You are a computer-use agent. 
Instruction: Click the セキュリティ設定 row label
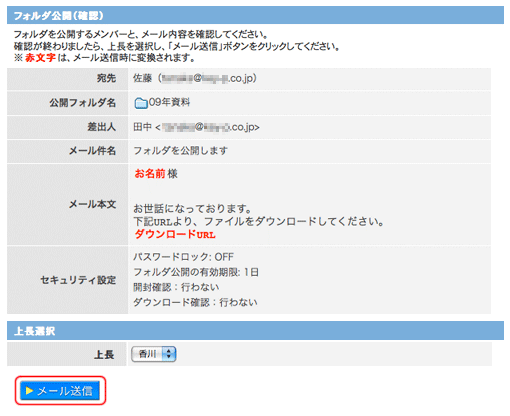coord(78,280)
